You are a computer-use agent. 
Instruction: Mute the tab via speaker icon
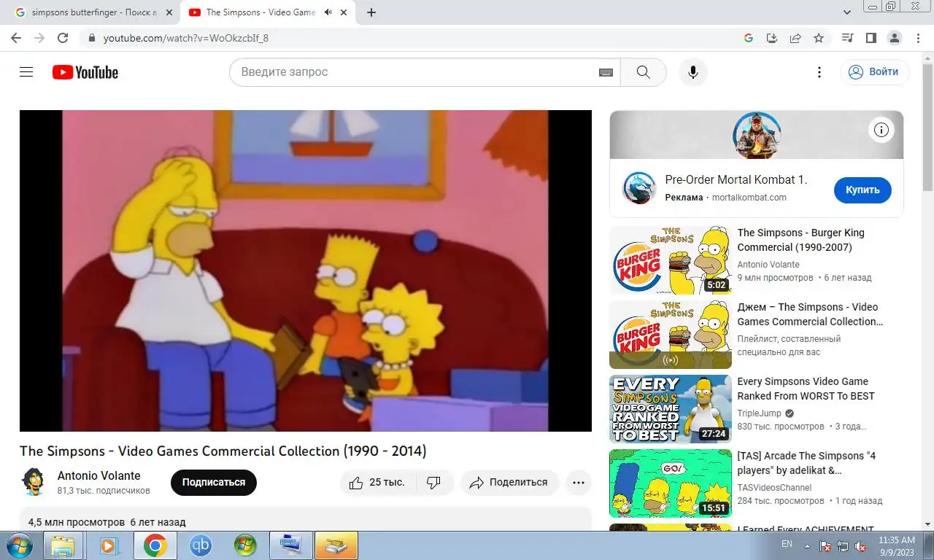[328, 12]
